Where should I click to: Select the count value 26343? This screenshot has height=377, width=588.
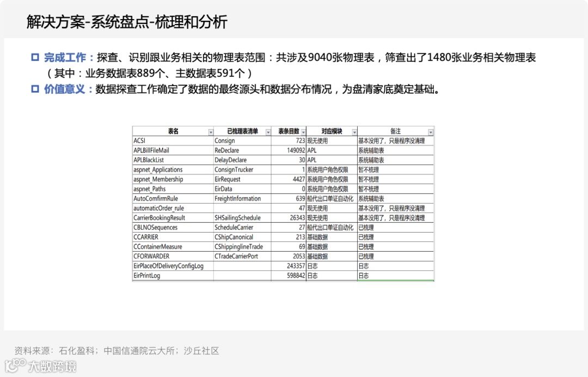(289, 218)
